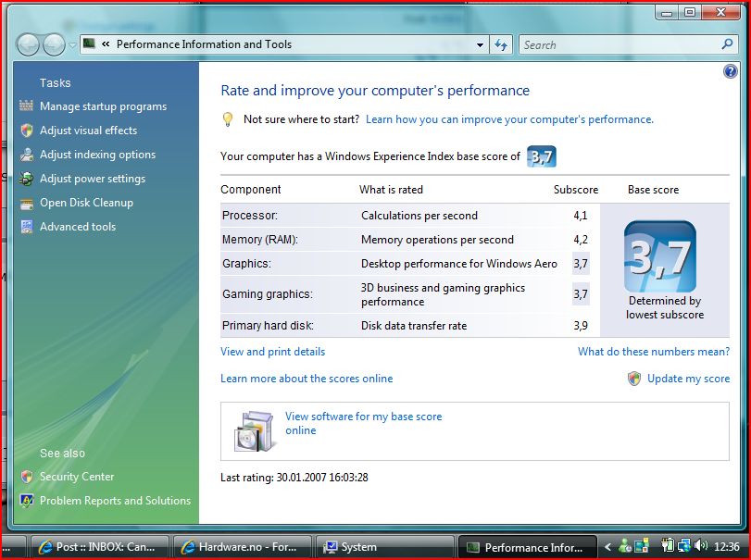751x560 pixels.
Task: Click the Security Center shield icon
Action: click(x=27, y=477)
